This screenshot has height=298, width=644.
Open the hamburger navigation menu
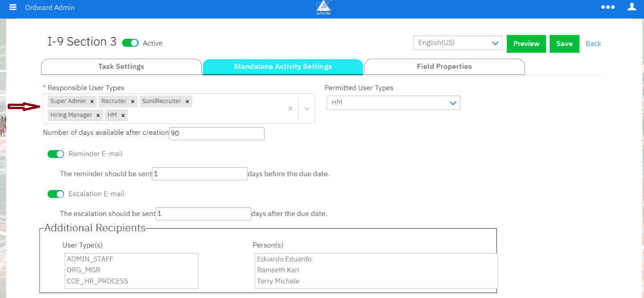pyautogui.click(x=13, y=7)
